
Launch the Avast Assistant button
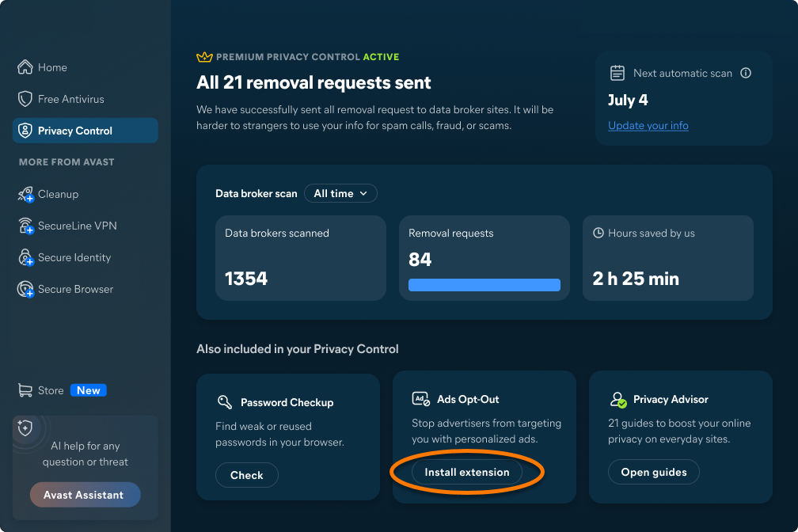pyautogui.click(x=85, y=494)
